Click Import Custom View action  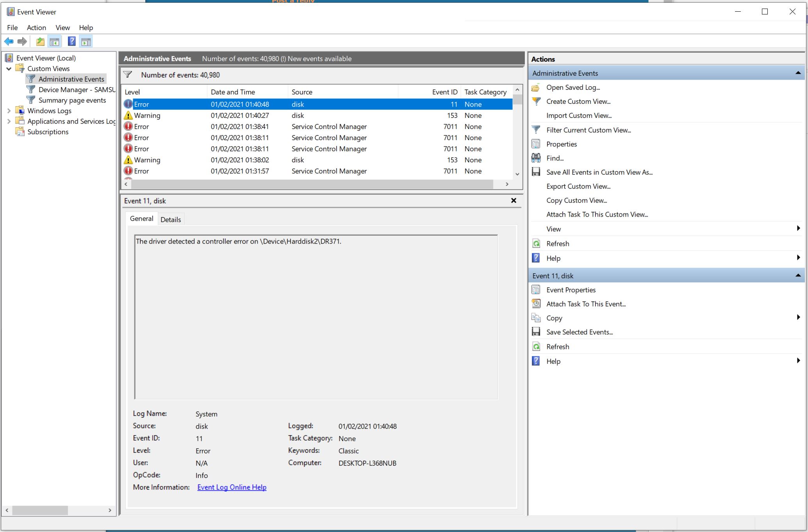pos(579,116)
